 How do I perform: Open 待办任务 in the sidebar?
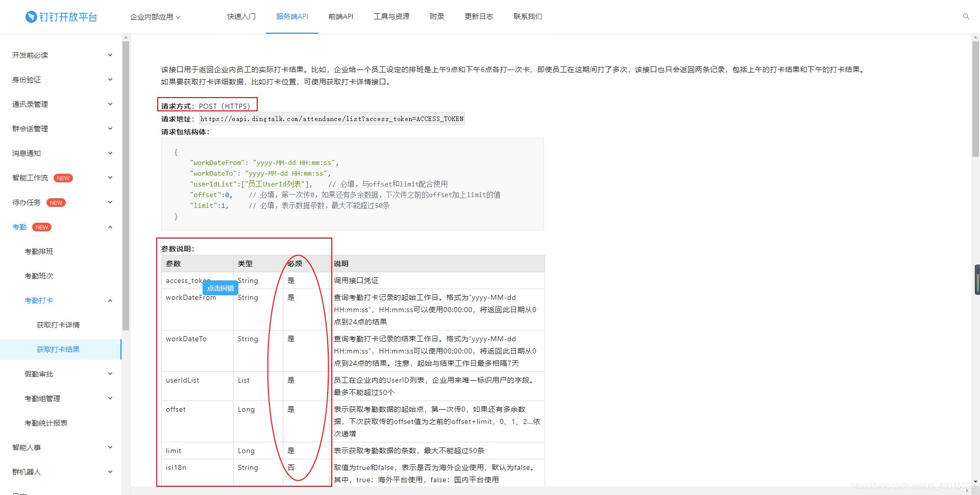[x=27, y=202]
